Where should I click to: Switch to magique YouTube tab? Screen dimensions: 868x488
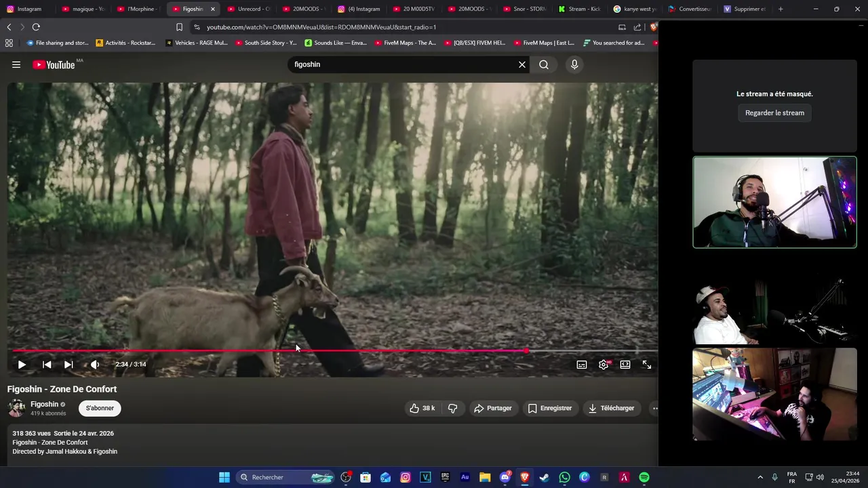[83, 9]
